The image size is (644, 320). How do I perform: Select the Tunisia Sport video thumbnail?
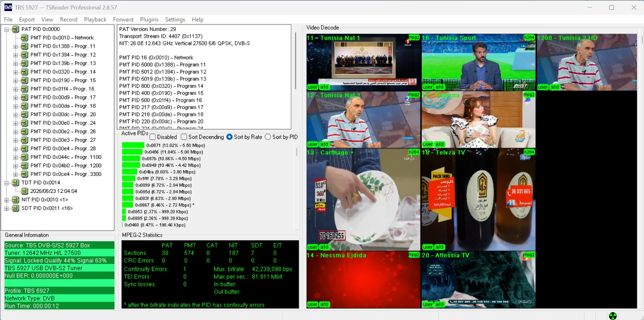478,62
